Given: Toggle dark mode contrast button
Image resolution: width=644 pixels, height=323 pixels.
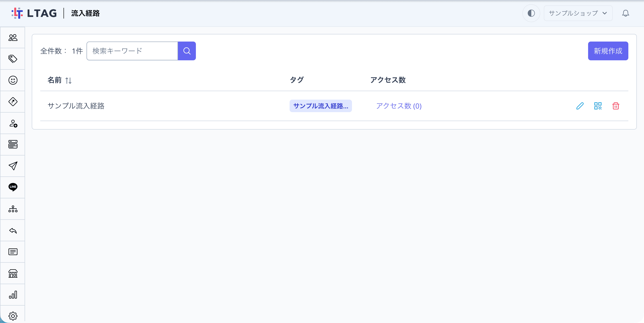Looking at the screenshot, I should click(531, 13).
